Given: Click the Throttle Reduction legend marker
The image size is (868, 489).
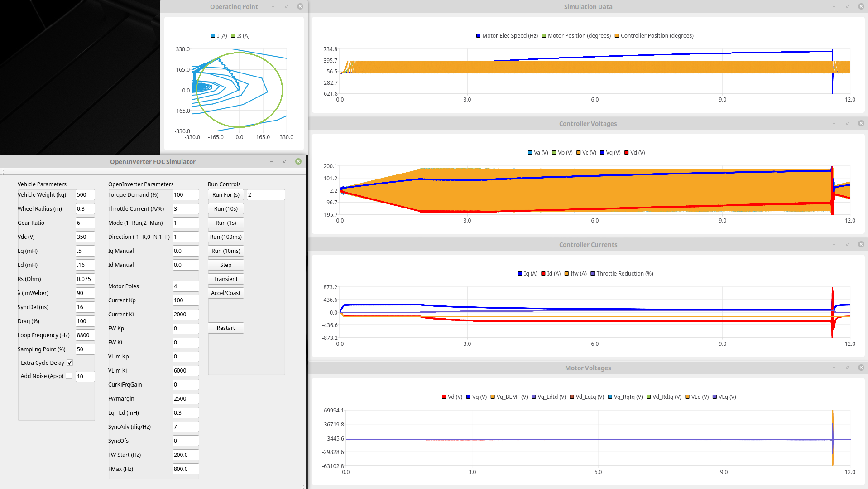Looking at the screenshot, I should click(592, 274).
